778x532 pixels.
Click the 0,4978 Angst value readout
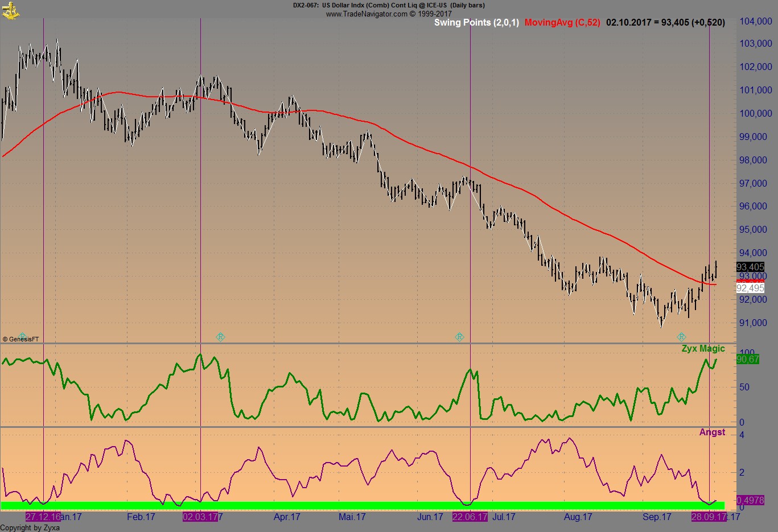click(x=749, y=501)
